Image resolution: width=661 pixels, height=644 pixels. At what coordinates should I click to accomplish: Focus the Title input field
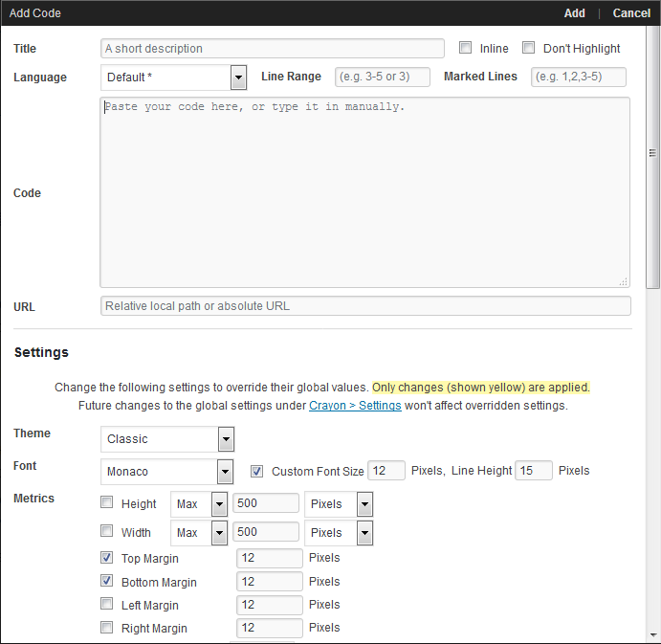point(273,49)
